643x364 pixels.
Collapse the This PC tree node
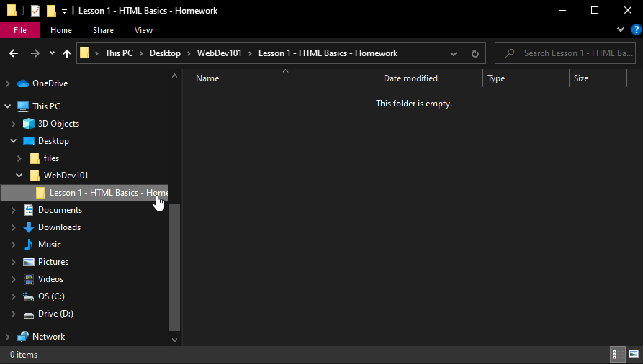(x=7, y=106)
